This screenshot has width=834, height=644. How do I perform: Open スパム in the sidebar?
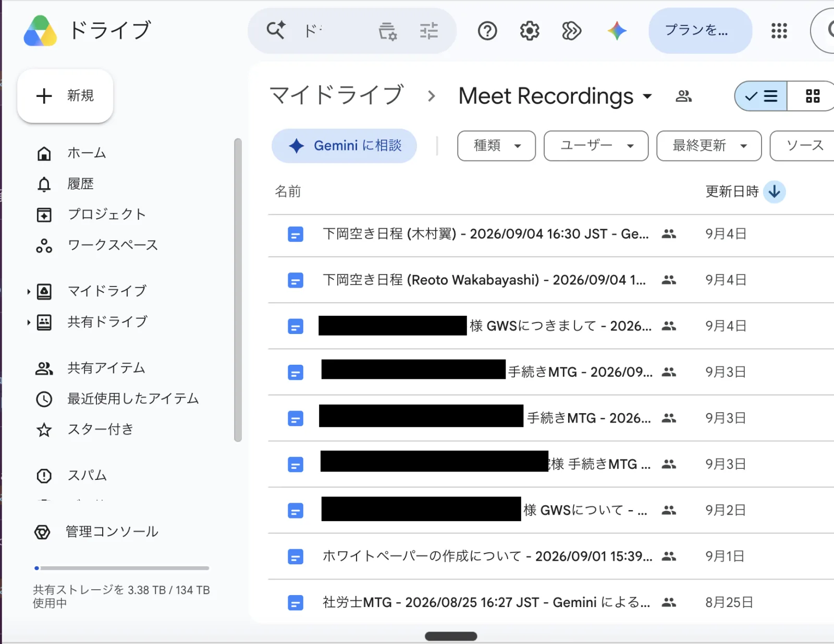pyautogui.click(x=87, y=475)
